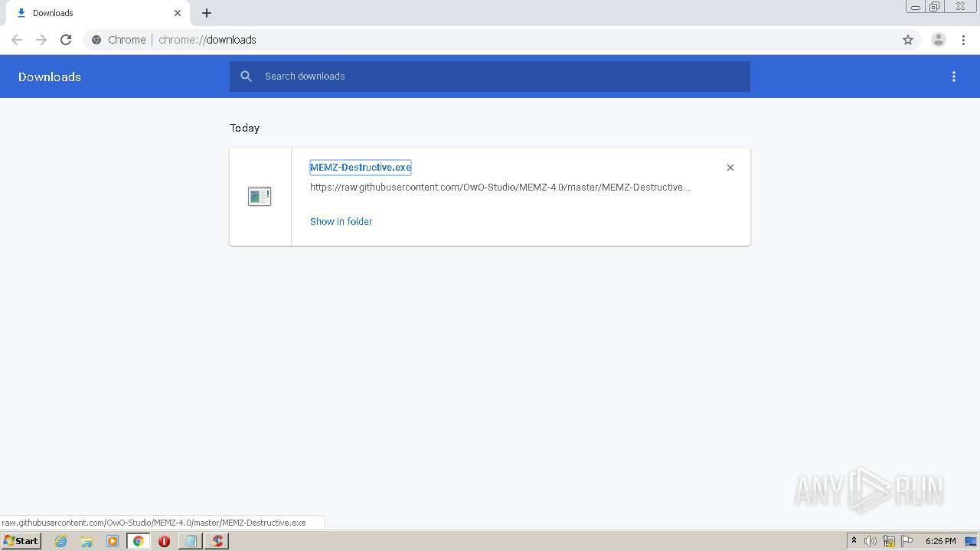Screen dimensions: 980x551
Task: Open the media player taskbar icon
Action: [113, 541]
